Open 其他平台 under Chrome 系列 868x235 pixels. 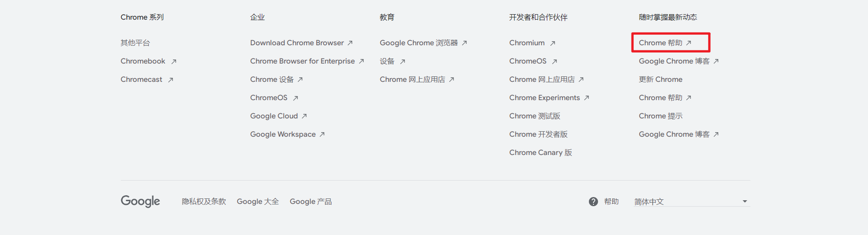135,43
